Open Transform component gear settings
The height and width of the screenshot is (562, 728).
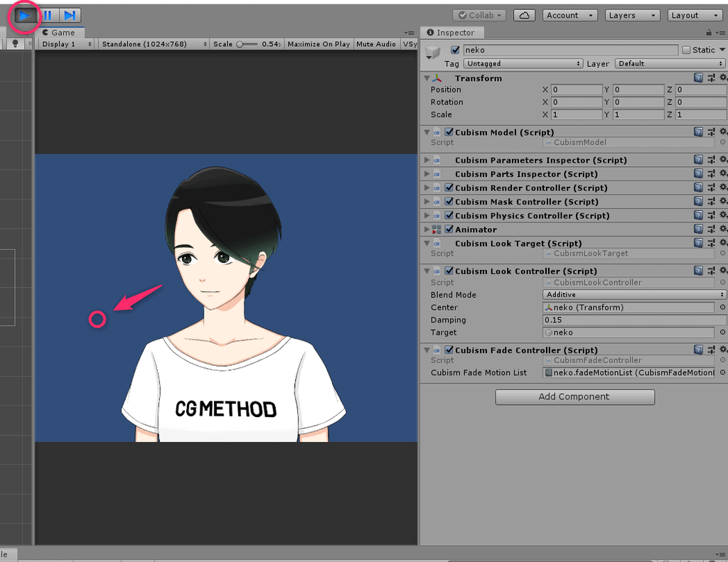723,78
